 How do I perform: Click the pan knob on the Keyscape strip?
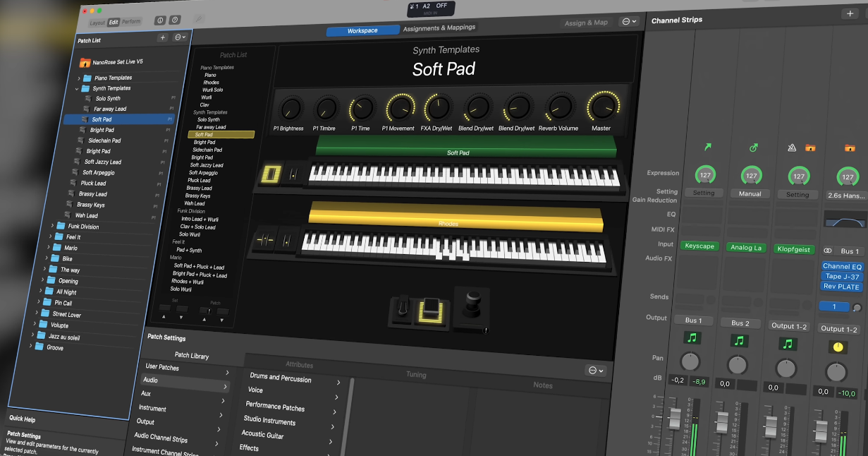point(691,361)
